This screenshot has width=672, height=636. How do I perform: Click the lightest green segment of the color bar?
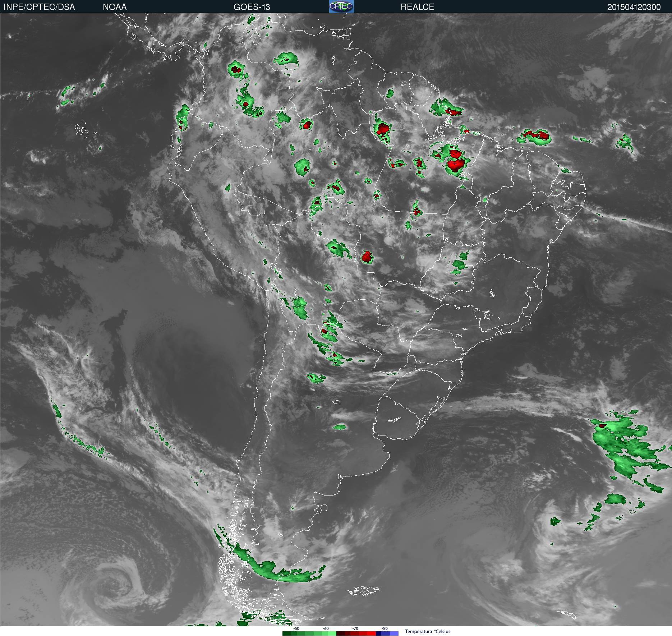(x=332, y=633)
